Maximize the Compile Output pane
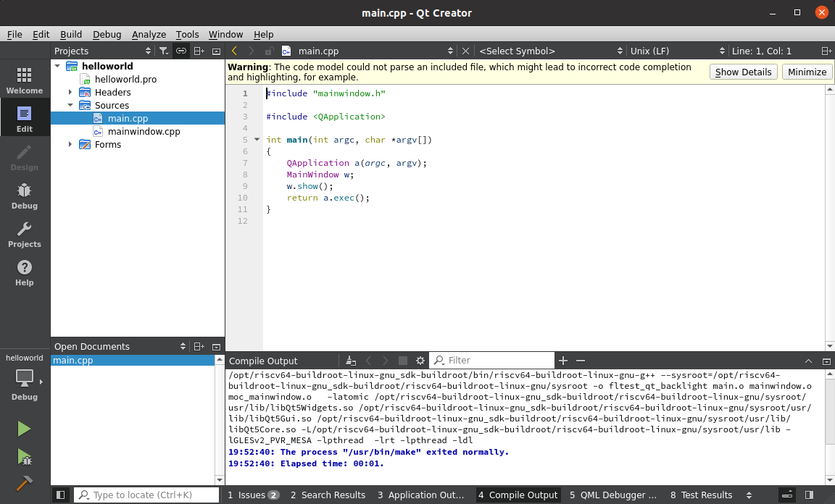Screen dimensions: 835x504 [x=826, y=361]
